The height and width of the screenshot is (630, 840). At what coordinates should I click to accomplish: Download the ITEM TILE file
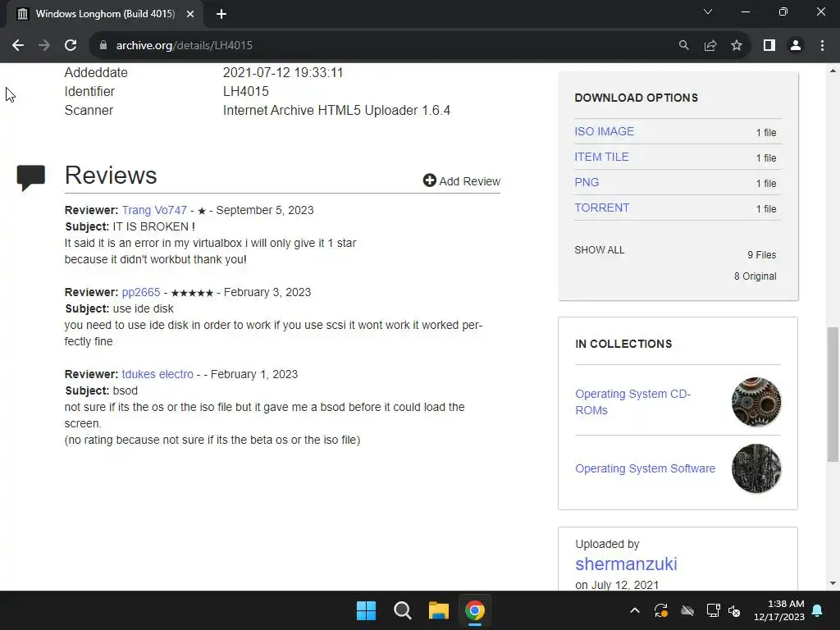click(601, 157)
